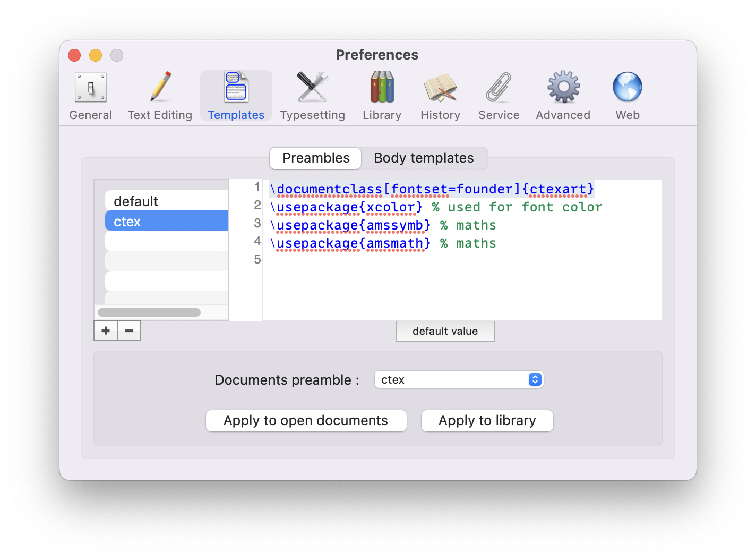Open the Documents preamble dropdown

pos(459,379)
